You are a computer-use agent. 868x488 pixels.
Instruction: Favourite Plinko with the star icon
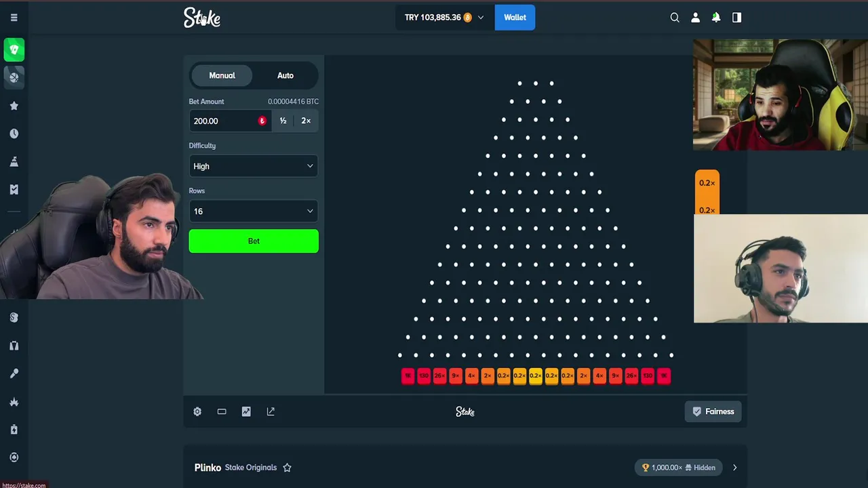coord(287,468)
